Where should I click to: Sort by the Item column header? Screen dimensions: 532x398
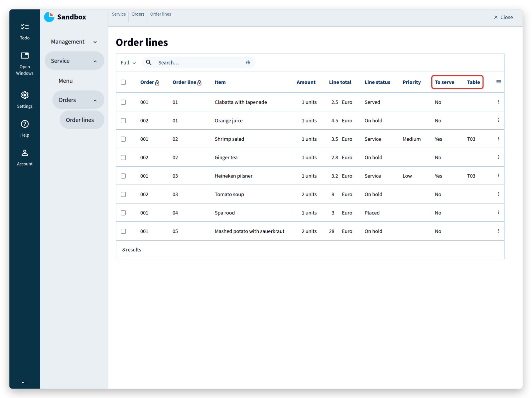220,82
